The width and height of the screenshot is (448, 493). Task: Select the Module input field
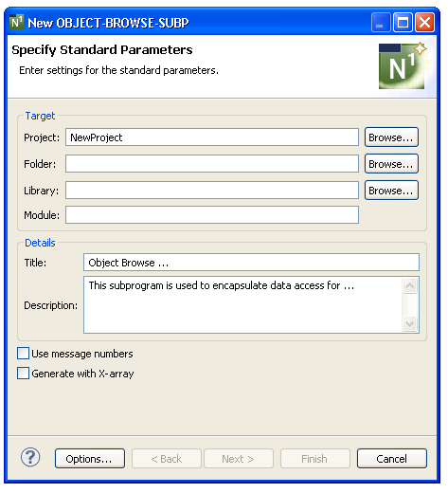(x=212, y=215)
